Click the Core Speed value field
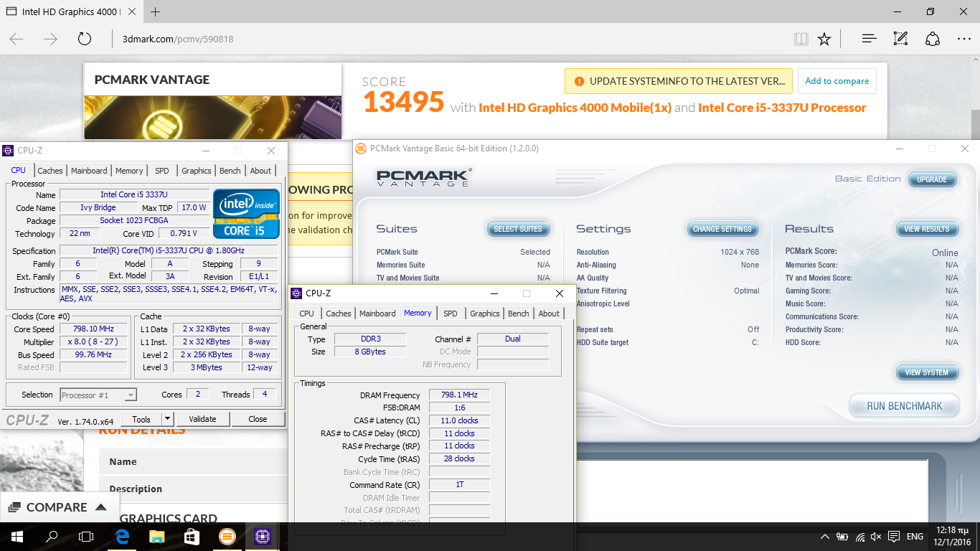The width and height of the screenshot is (980, 551). (93, 329)
